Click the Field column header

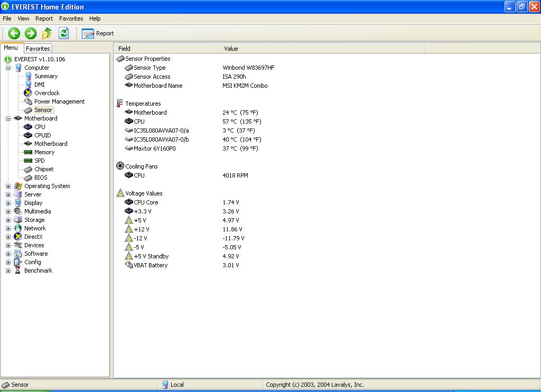click(166, 49)
